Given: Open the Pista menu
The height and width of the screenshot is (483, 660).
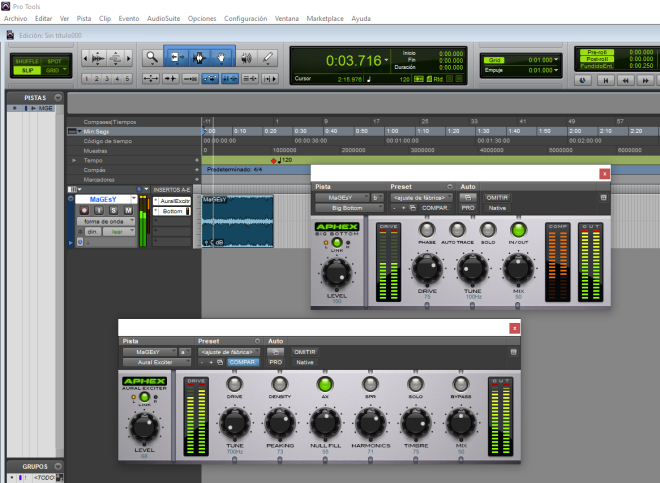Looking at the screenshot, I should (84, 19).
